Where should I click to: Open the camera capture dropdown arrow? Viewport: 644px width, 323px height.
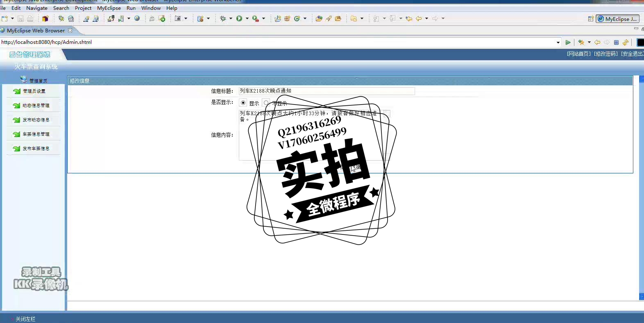coord(186,18)
